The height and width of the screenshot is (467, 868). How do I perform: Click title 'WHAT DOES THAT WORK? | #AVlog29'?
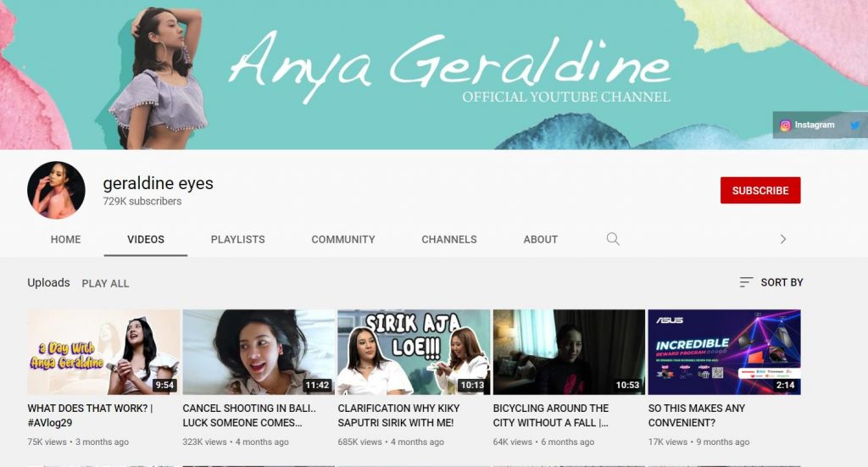(90, 415)
